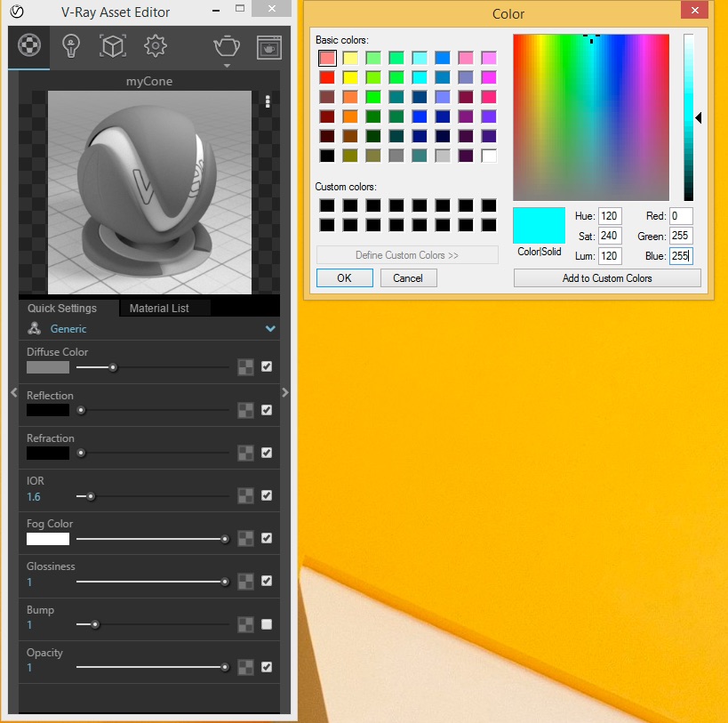
Task: Open preview options three-dot menu
Action: (268, 101)
